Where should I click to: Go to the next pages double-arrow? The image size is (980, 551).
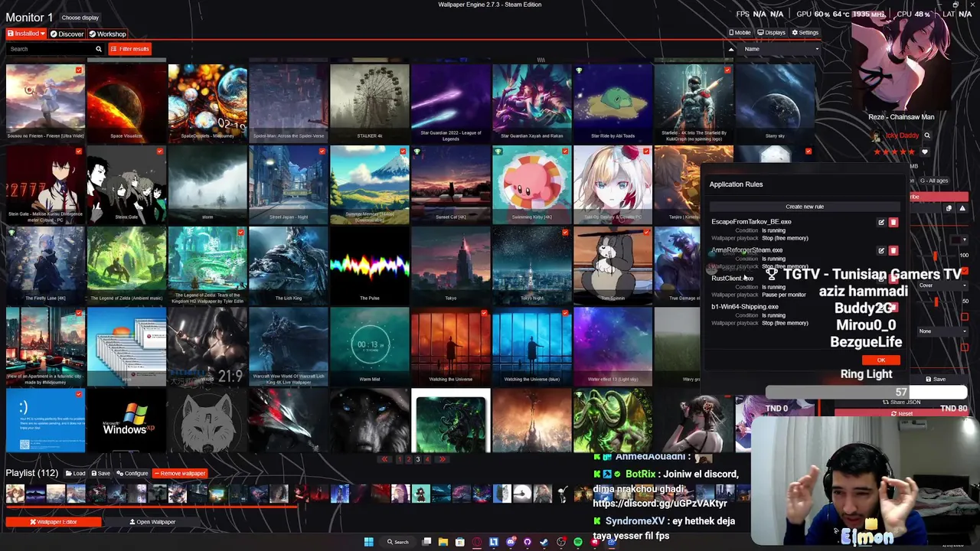442,459
